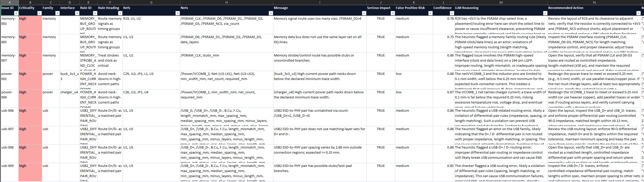This screenshot has width=644, height=182.
Task: Select the memory-003 issue ID cell
Action: pyautogui.click(x=9, y=25)
